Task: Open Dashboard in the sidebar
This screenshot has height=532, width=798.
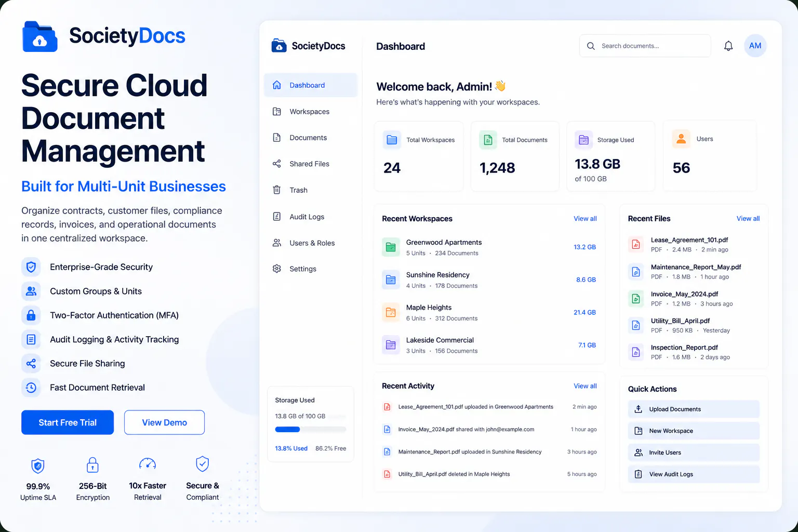Action: (x=311, y=85)
